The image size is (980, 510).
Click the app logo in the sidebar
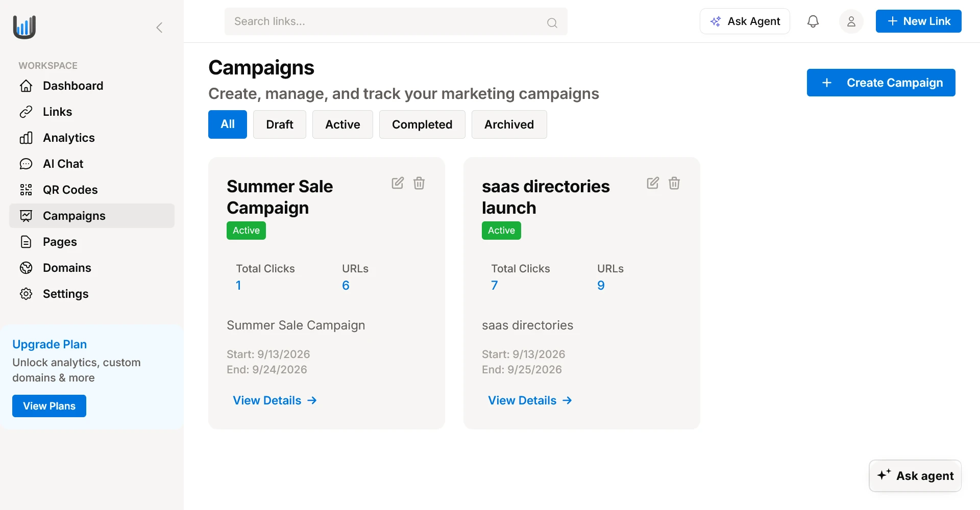[24, 27]
